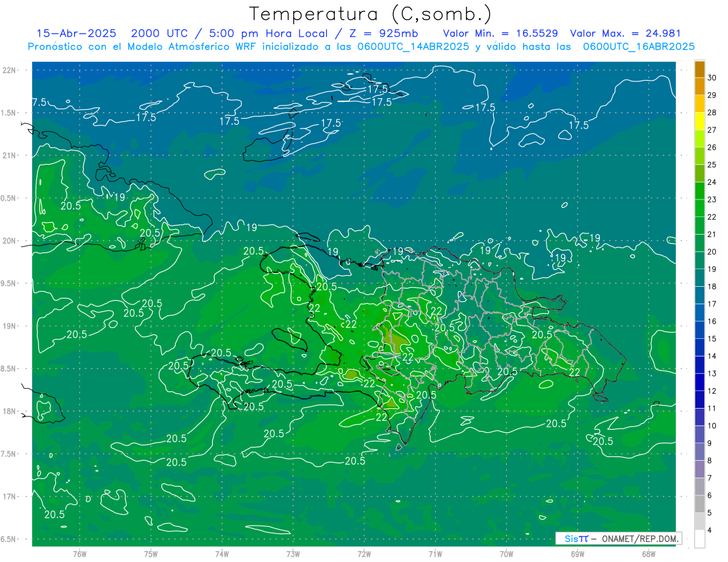728x562 pixels.
Task: Click the "69W" longitude axis label
Action: [x=578, y=554]
